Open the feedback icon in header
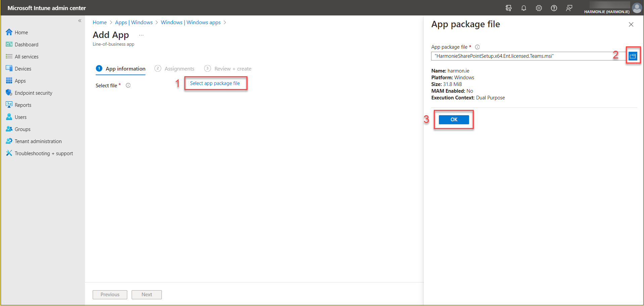The image size is (644, 306). (x=569, y=8)
